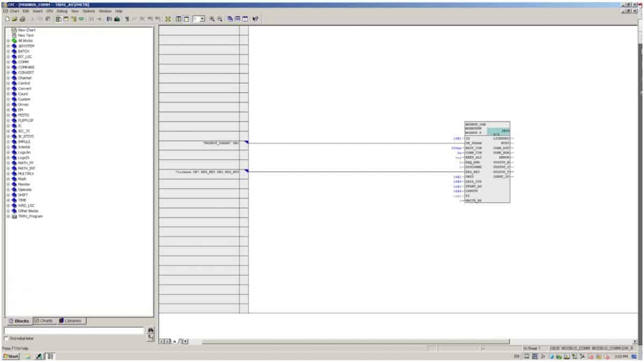Open the overview window toolbar icon
The image size is (644, 362).
pyautogui.click(x=186, y=18)
